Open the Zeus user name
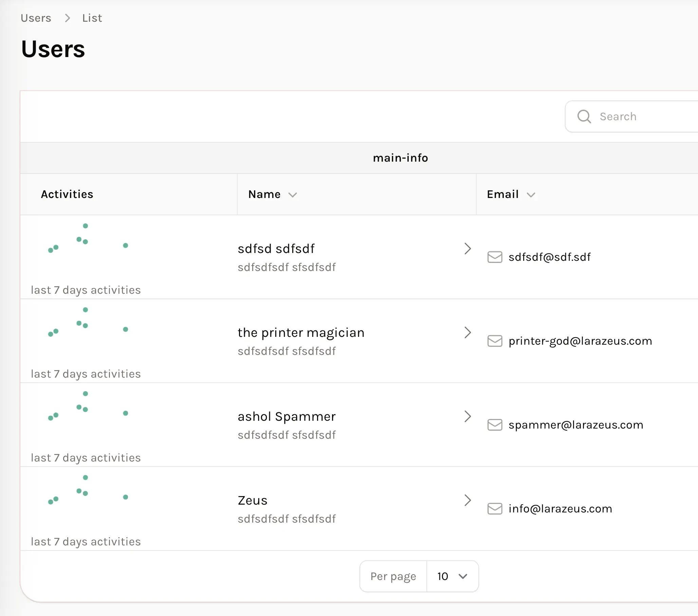 (x=252, y=501)
